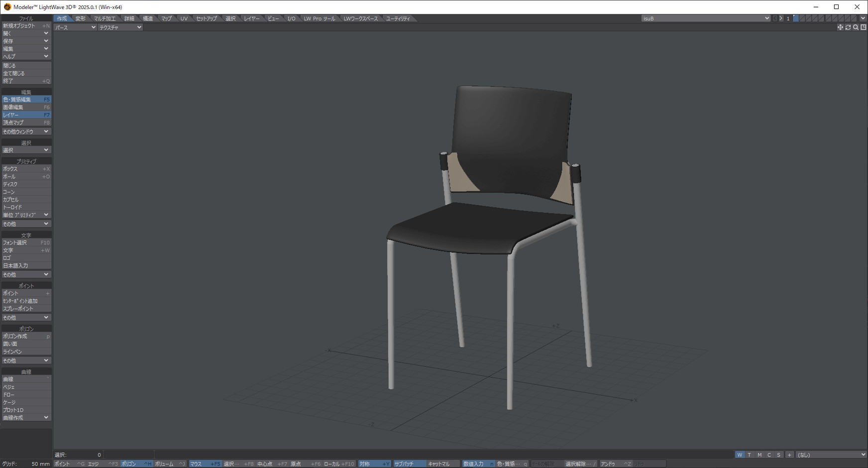Select the プロット1D tool
This screenshot has width=868, height=468.
click(x=26, y=410)
